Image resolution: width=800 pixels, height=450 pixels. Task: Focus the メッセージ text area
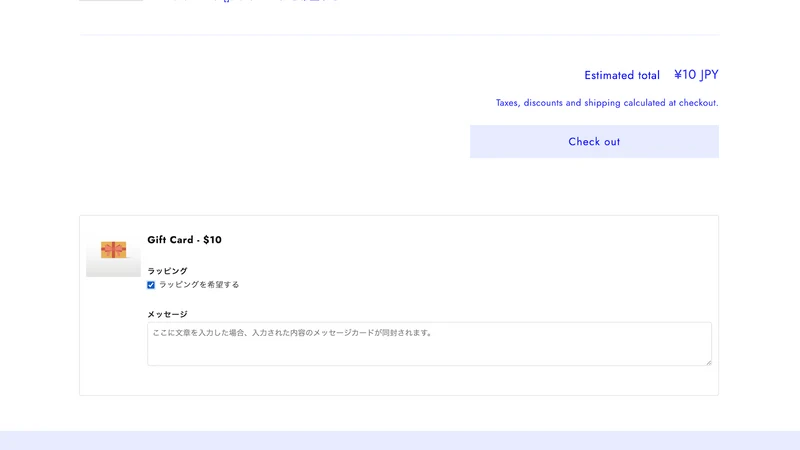click(x=429, y=343)
